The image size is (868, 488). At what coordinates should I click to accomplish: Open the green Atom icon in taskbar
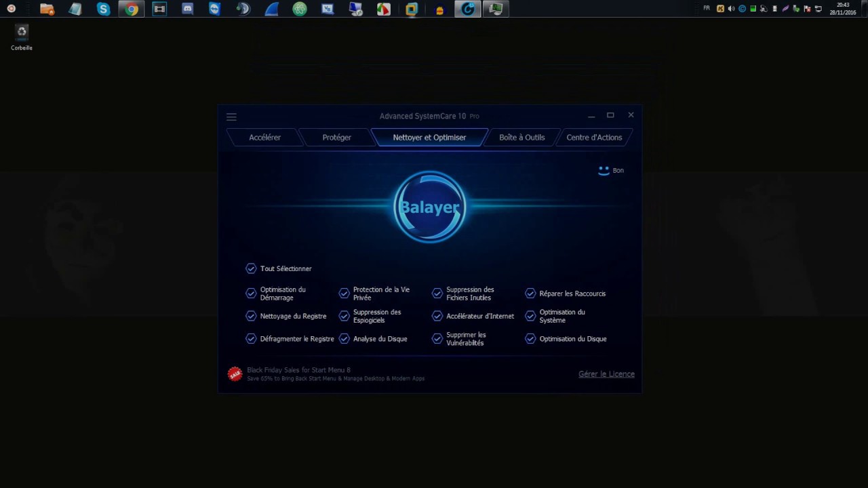(300, 9)
